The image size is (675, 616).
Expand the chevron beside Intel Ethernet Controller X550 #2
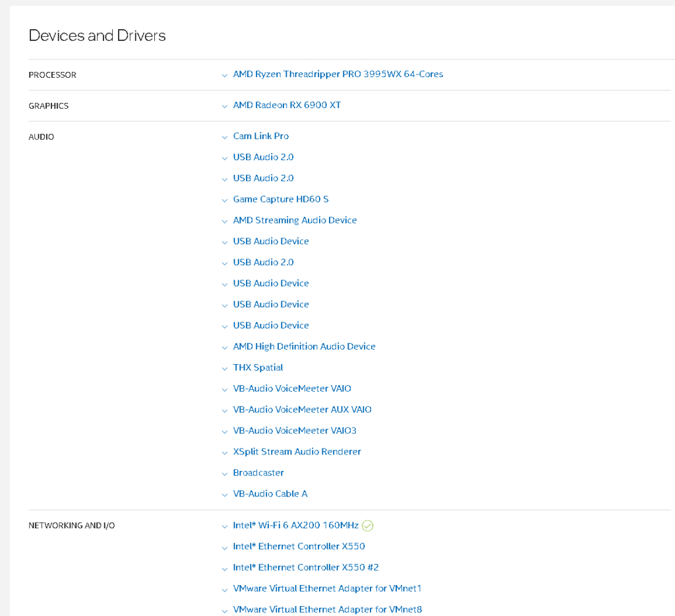(224, 569)
